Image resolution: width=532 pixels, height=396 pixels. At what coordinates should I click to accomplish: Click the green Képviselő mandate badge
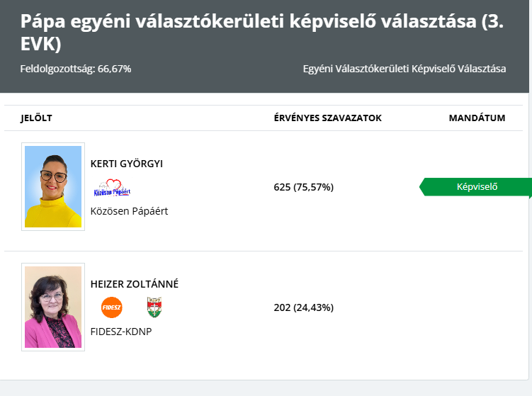(477, 187)
